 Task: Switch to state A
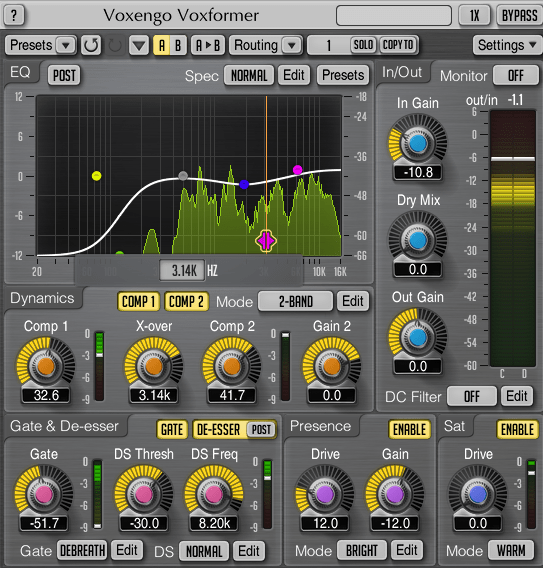coord(162,46)
